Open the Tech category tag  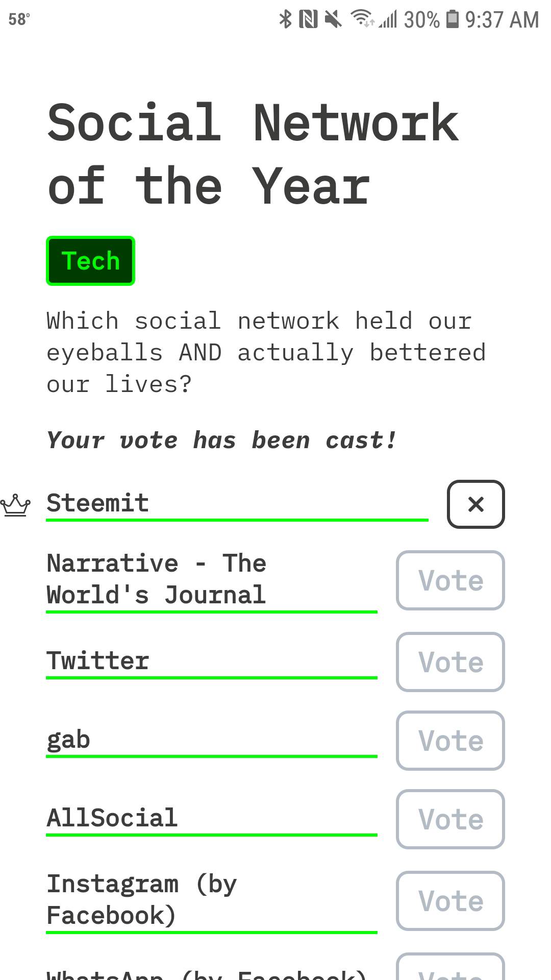pos(90,261)
